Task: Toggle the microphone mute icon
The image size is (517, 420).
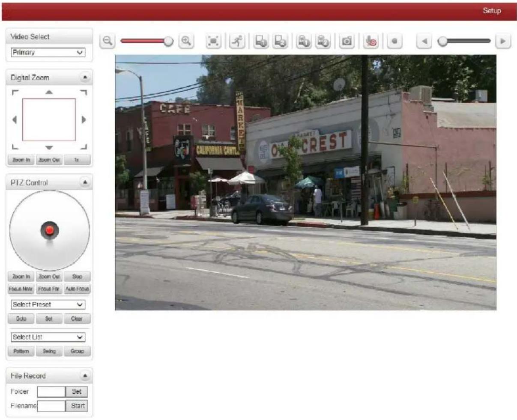Action: (x=371, y=41)
